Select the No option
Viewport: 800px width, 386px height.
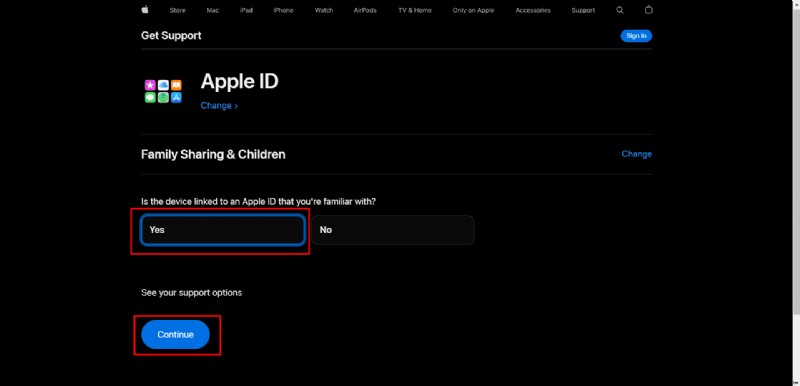pyautogui.click(x=393, y=230)
